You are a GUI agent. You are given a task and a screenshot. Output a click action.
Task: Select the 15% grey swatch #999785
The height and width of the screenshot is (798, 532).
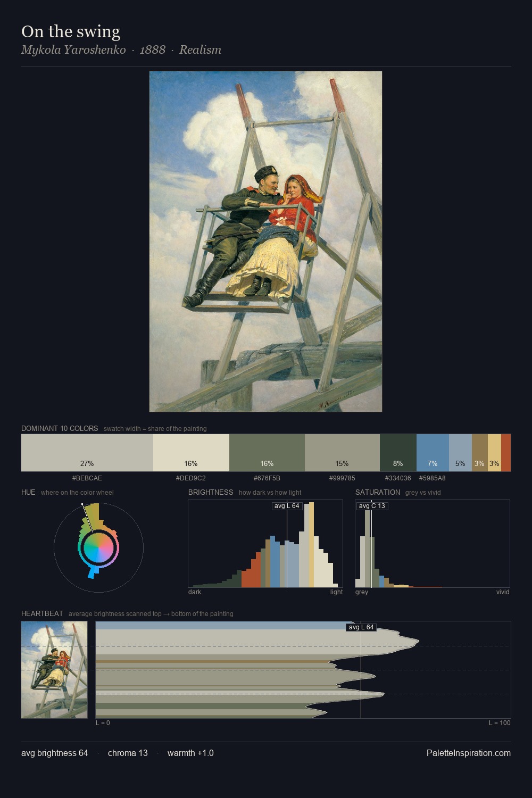coord(342,453)
